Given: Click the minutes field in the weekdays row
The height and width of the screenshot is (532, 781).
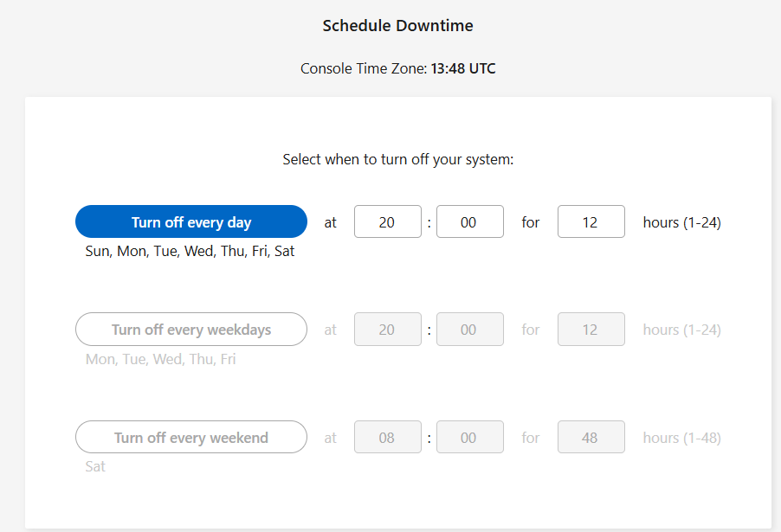Looking at the screenshot, I should [x=469, y=330].
